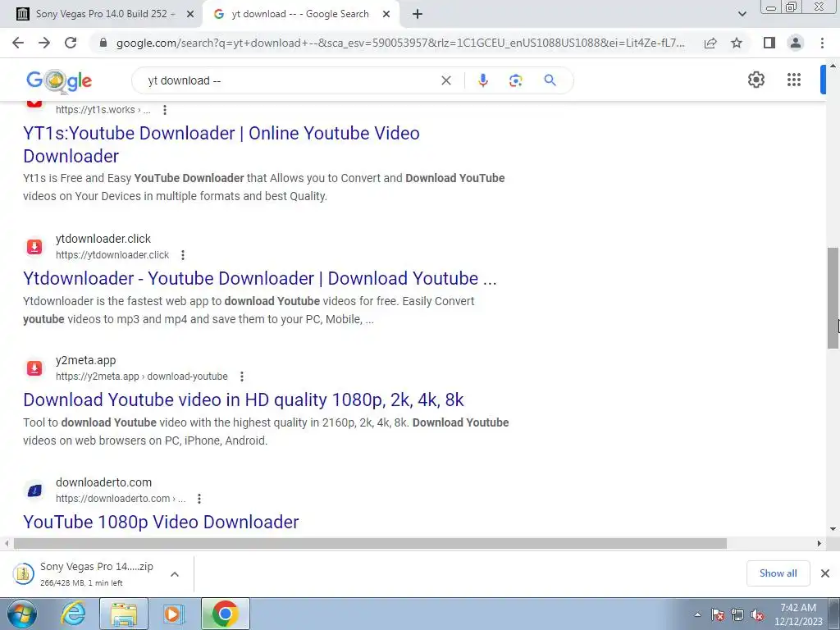Screen dimensions: 840x630
Task: Open Windows Explorer from the taskbar
Action: (124, 614)
